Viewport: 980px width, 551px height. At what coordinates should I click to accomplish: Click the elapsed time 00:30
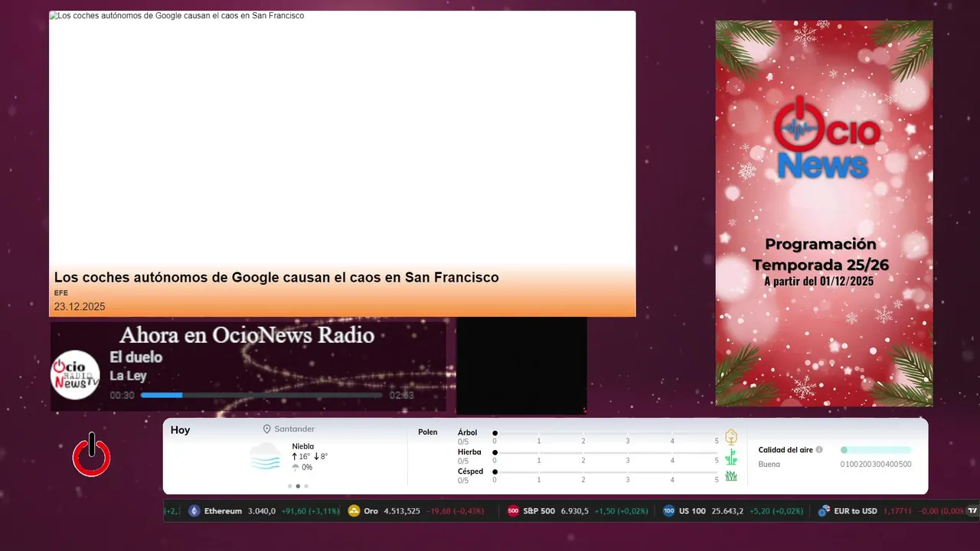pyautogui.click(x=122, y=396)
